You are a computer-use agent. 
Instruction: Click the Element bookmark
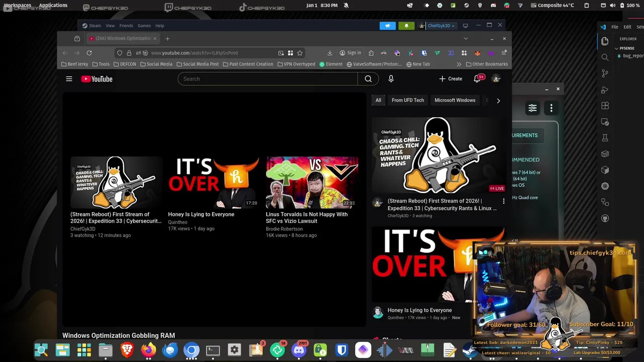tap(331, 64)
